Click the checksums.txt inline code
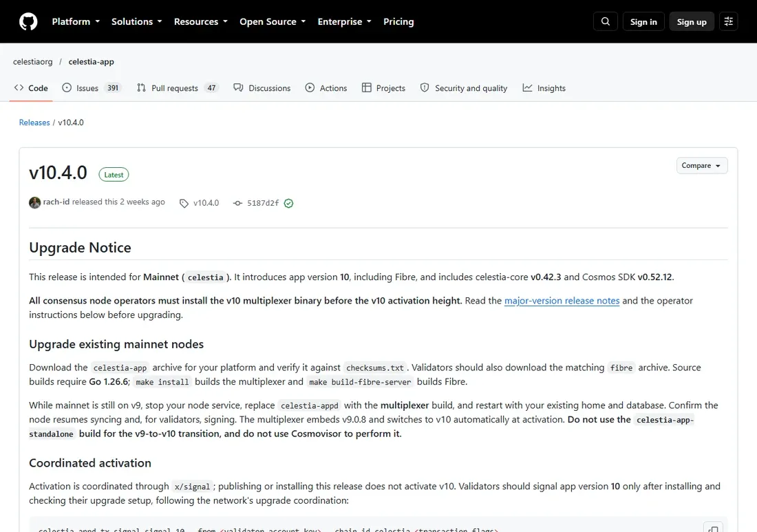 [375, 368]
